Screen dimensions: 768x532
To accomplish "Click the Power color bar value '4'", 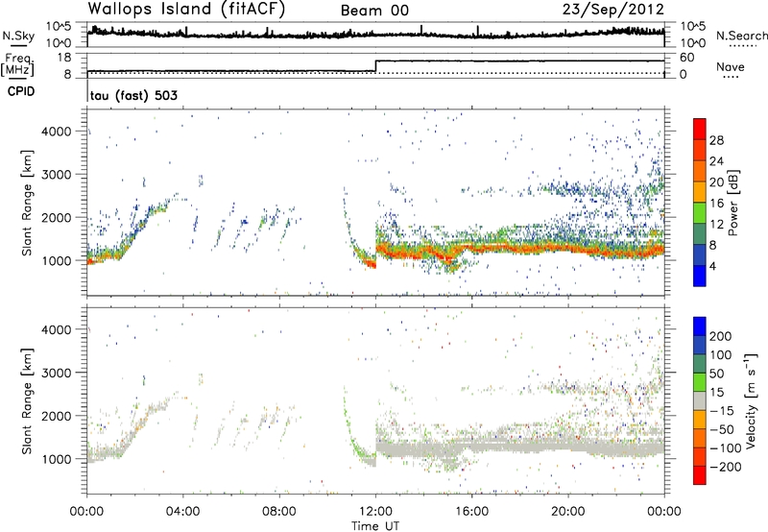I will click(712, 267).
